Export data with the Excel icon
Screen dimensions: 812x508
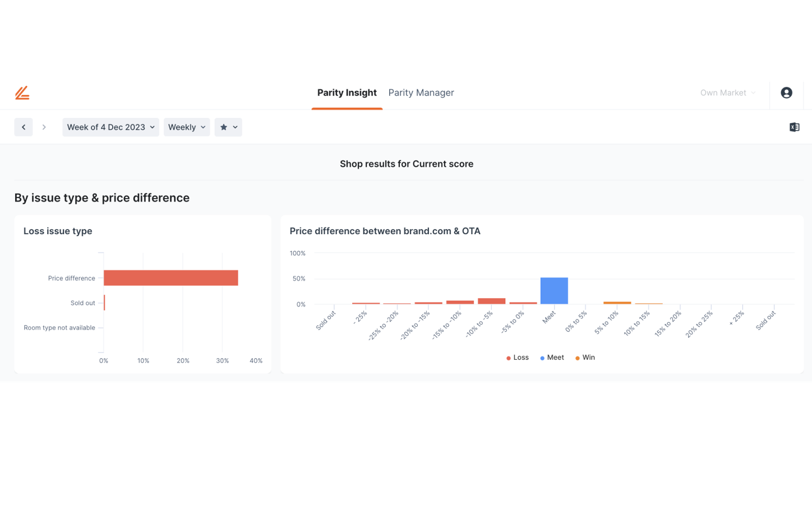click(794, 127)
